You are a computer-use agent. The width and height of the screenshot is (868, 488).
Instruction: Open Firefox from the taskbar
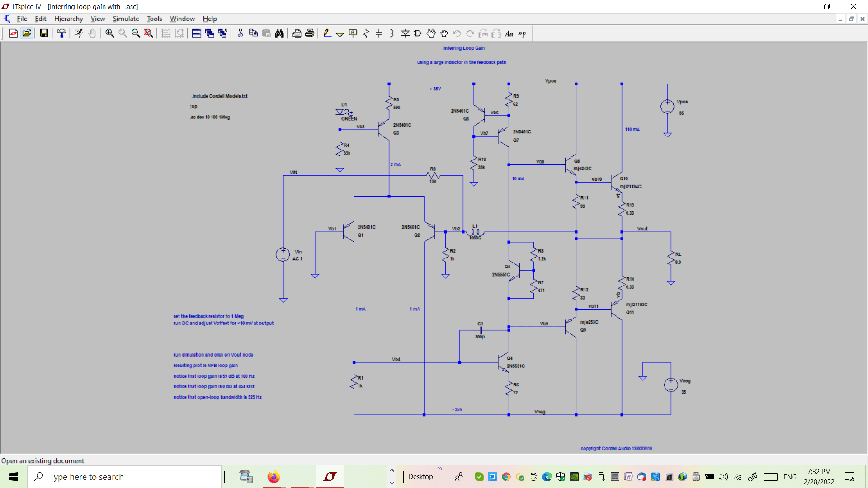[274, 477]
